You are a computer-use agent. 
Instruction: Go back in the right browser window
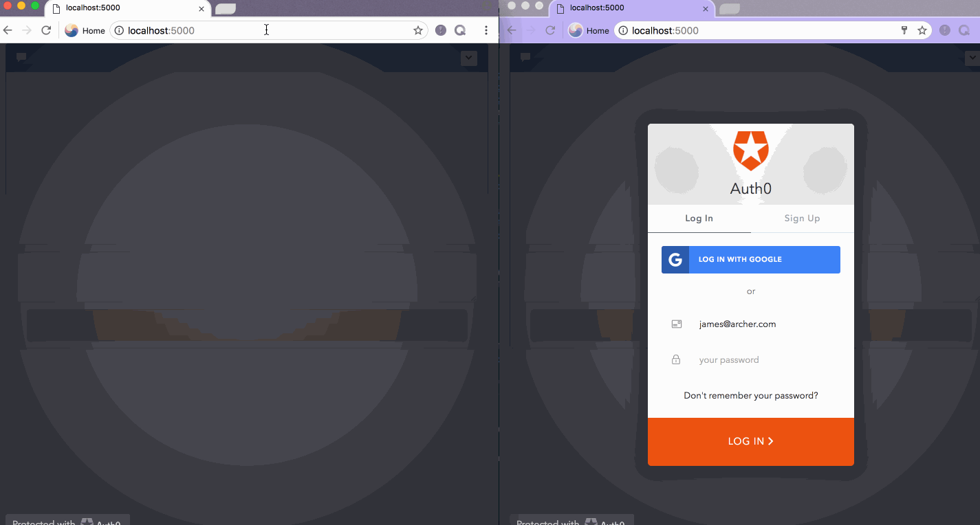click(x=512, y=30)
